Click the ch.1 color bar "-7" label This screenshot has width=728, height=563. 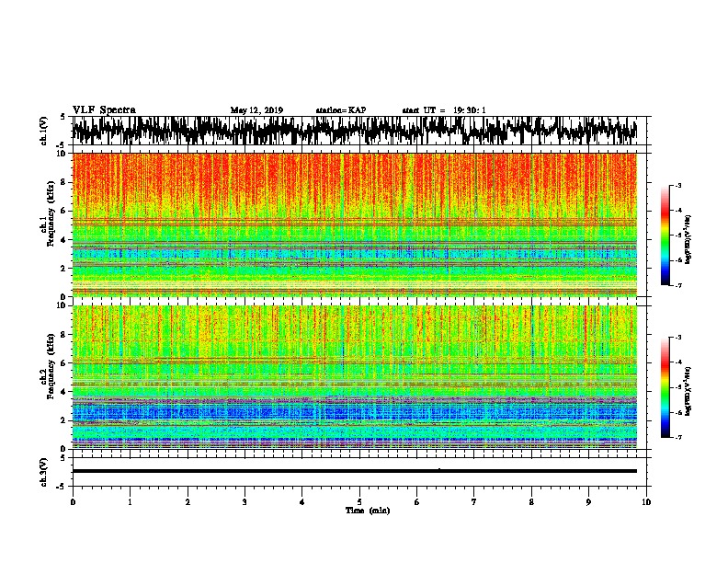point(678,285)
